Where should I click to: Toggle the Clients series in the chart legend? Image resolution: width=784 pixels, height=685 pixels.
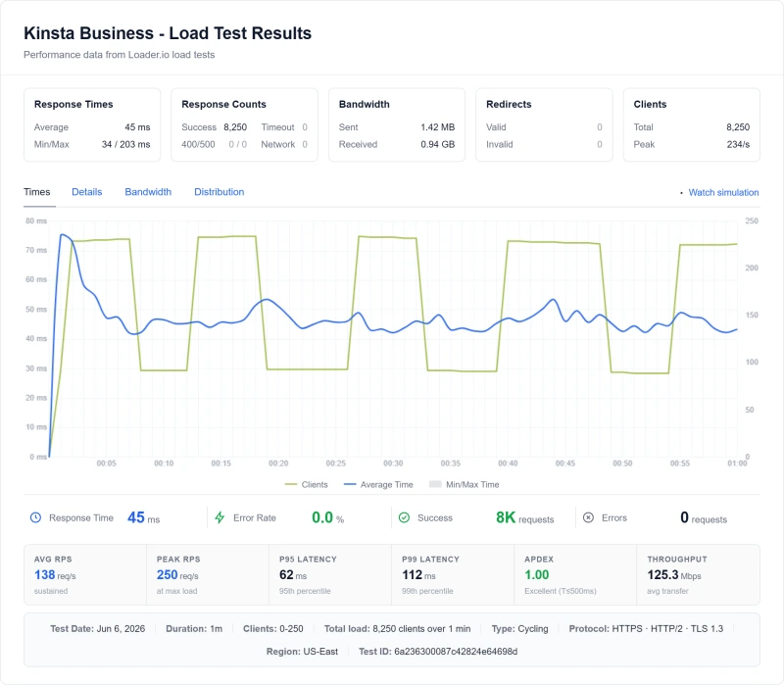coord(306,484)
